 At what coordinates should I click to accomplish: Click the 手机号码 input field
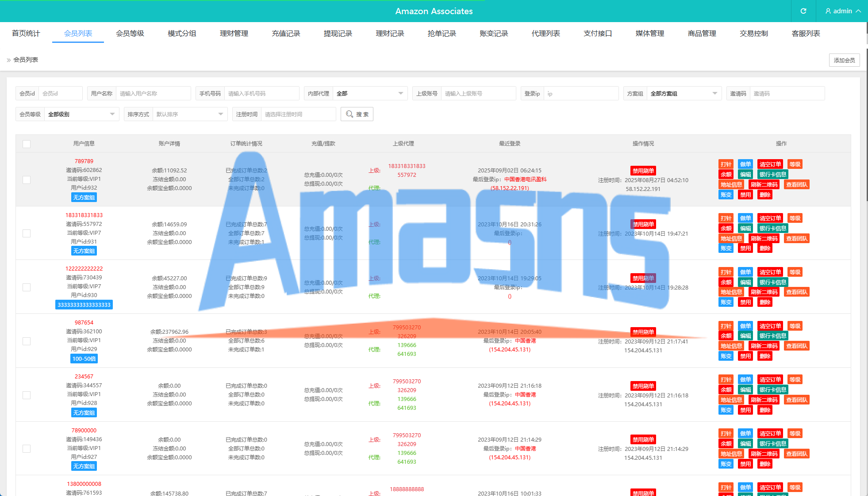(261, 94)
